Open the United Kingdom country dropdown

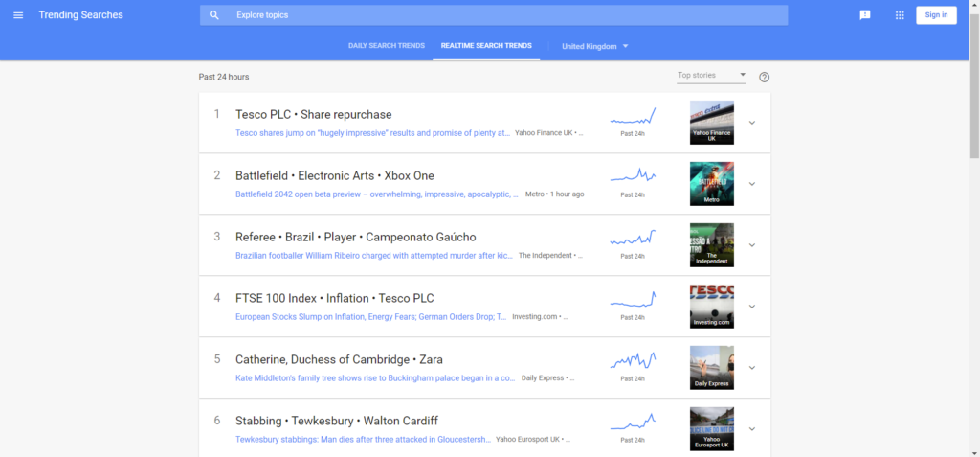click(x=594, y=46)
